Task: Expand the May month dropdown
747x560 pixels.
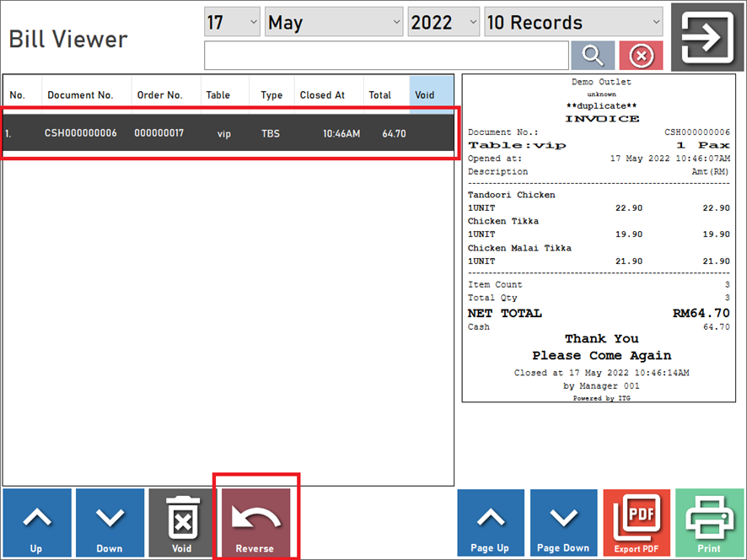Action: pyautogui.click(x=334, y=22)
